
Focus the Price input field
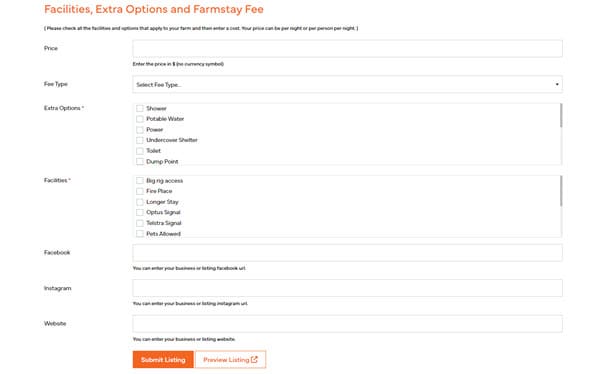pyautogui.click(x=347, y=49)
